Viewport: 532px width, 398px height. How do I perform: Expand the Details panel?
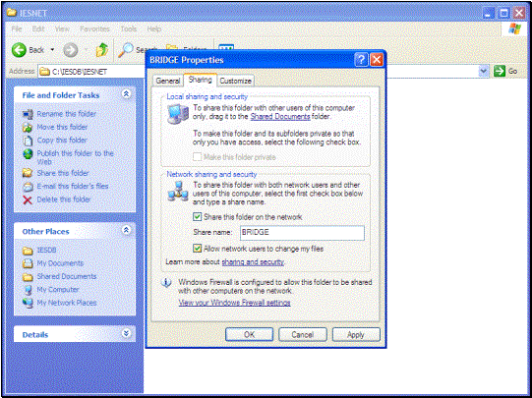[x=126, y=333]
